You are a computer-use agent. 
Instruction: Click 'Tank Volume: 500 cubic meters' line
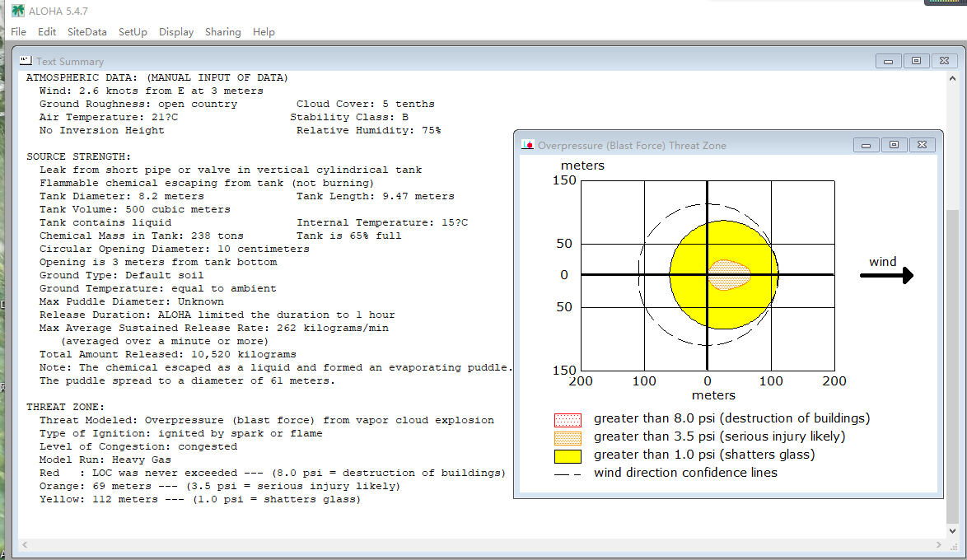click(x=134, y=210)
